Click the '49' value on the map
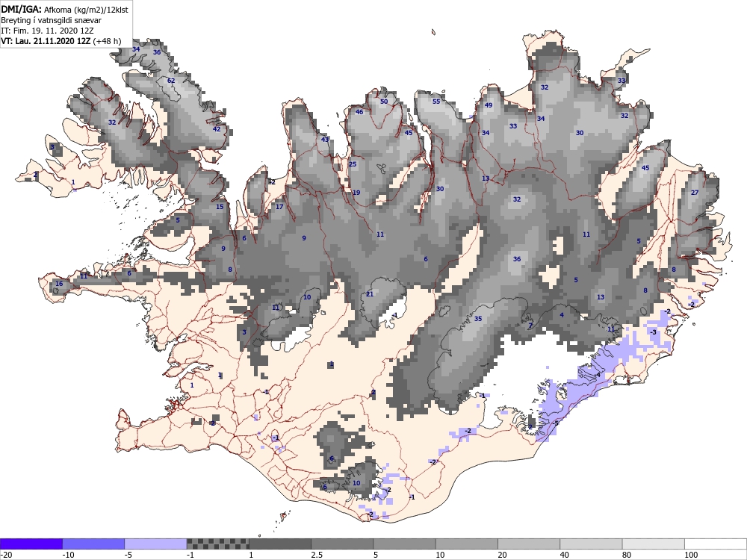The image size is (747, 560). point(489,105)
